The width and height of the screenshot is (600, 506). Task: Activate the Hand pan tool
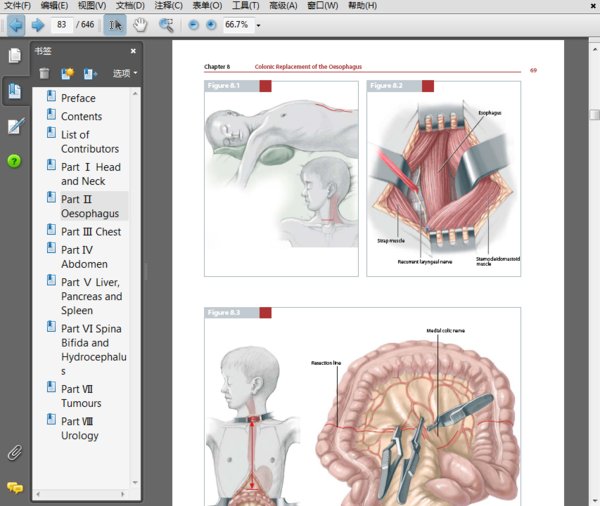[x=140, y=25]
